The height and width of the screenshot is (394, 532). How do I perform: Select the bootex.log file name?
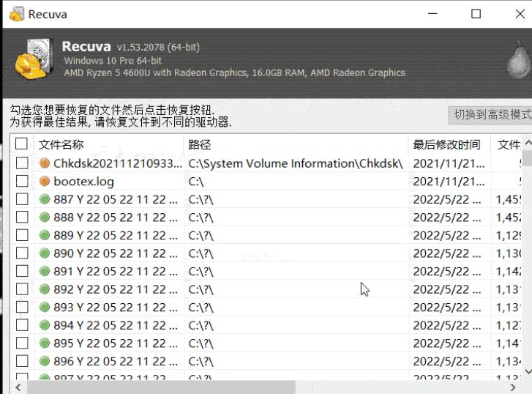(x=84, y=182)
